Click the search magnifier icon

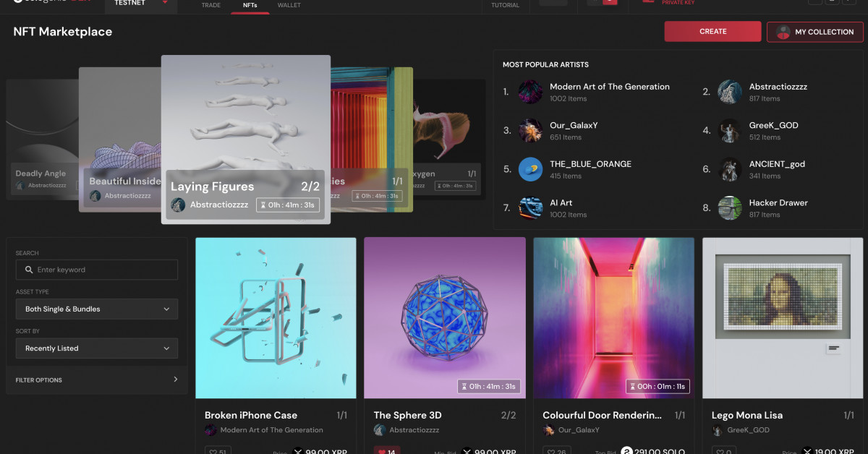[x=29, y=270]
